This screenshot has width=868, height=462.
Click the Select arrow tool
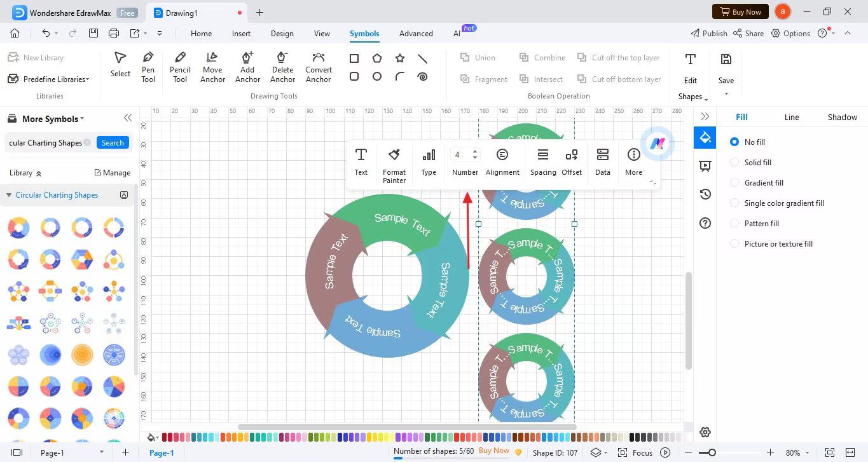pyautogui.click(x=120, y=64)
